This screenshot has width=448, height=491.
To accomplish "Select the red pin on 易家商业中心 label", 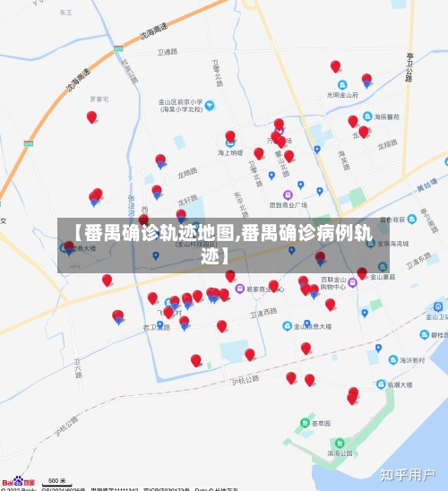I will click(x=273, y=286).
